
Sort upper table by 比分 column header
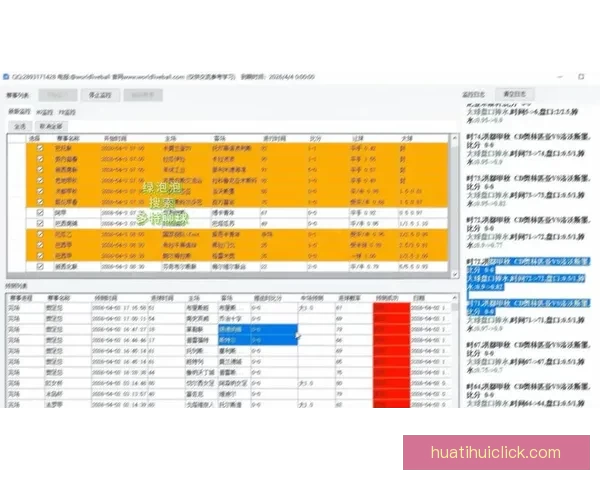point(315,138)
